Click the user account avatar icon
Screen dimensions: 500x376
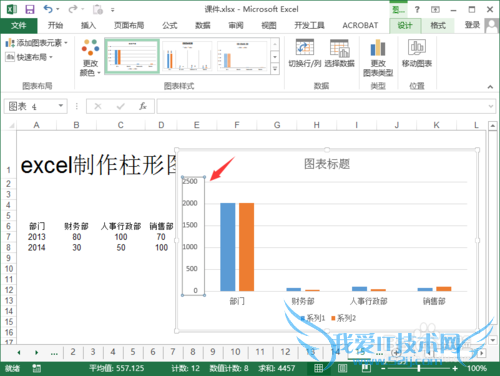click(491, 26)
